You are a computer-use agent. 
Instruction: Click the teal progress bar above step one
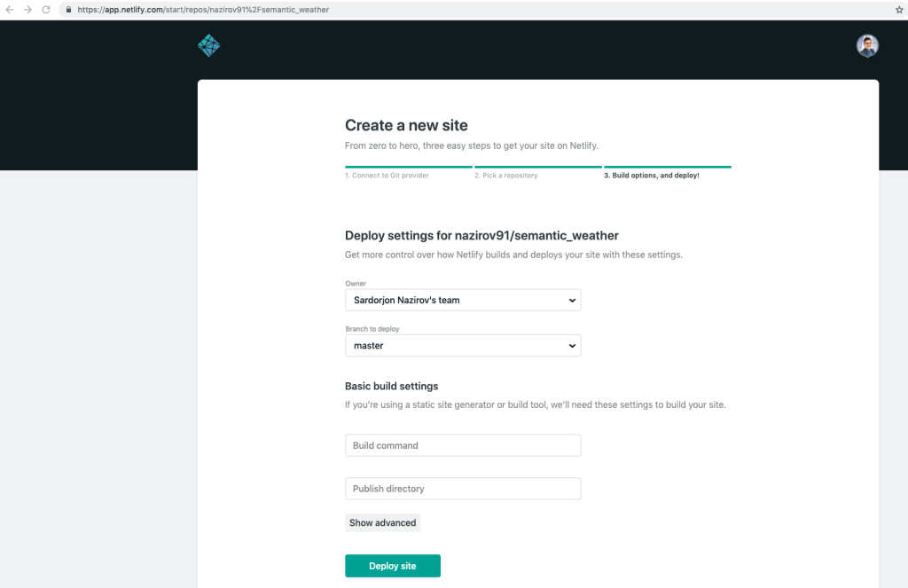408,167
